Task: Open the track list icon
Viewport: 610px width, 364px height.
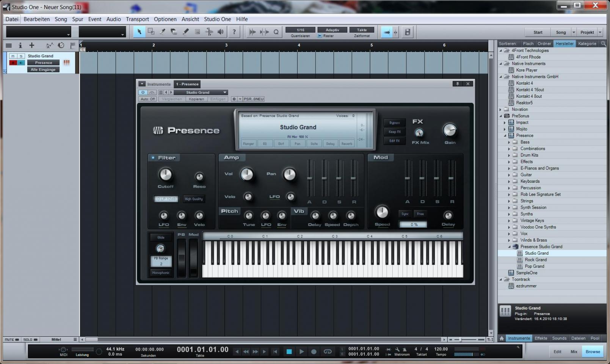Action: [x=9, y=45]
